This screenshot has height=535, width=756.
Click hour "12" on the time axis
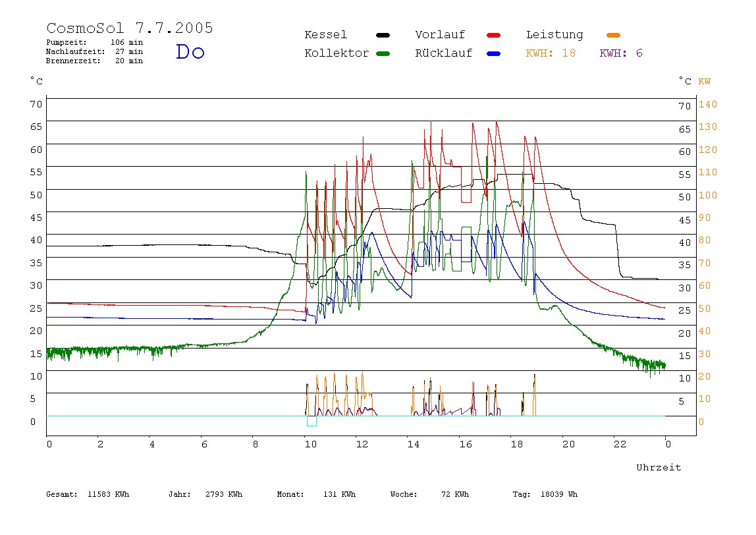click(362, 444)
